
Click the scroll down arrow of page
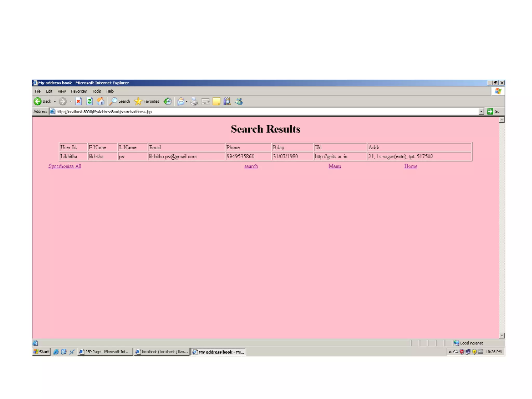[x=502, y=336]
